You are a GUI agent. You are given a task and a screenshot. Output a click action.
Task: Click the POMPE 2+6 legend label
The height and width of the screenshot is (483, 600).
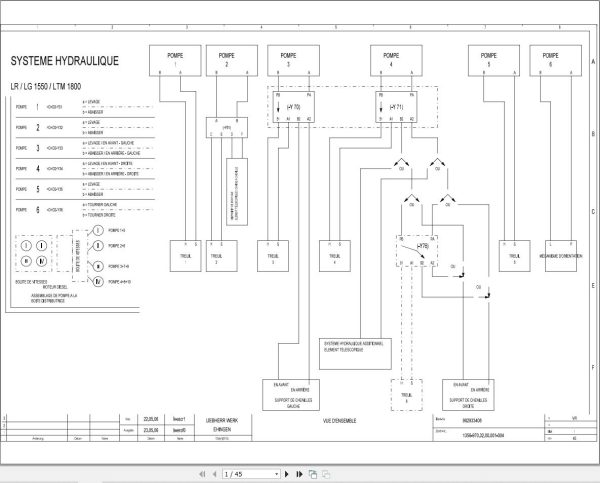coord(116,246)
